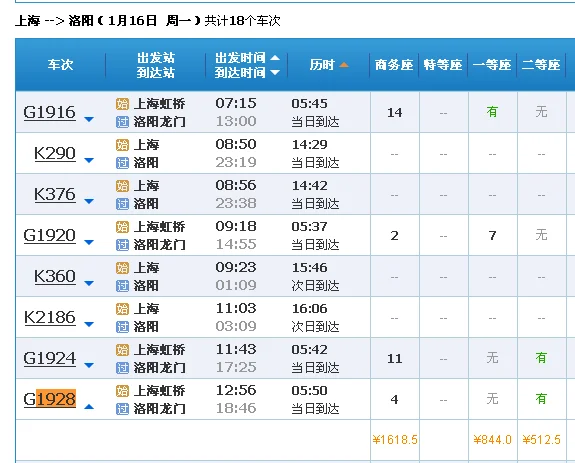The height and width of the screenshot is (463, 575).
Task: Click origin 始 icon in K360 row
Action: tap(122, 268)
